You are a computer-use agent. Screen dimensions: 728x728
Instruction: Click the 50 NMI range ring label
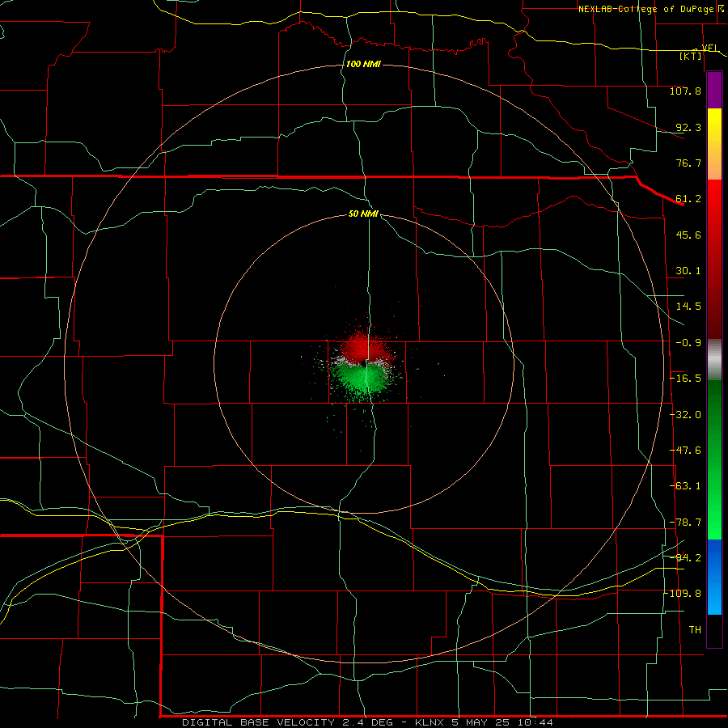(363, 214)
